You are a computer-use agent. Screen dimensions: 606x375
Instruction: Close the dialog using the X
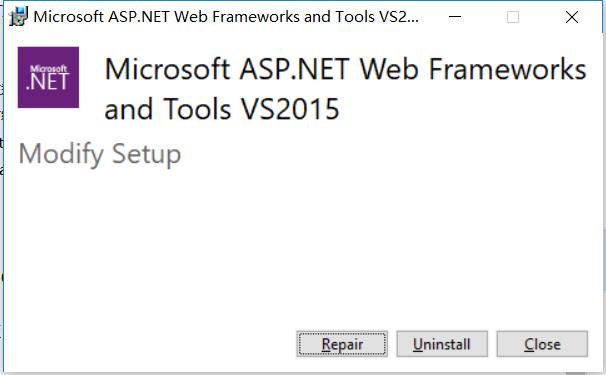coord(572,17)
